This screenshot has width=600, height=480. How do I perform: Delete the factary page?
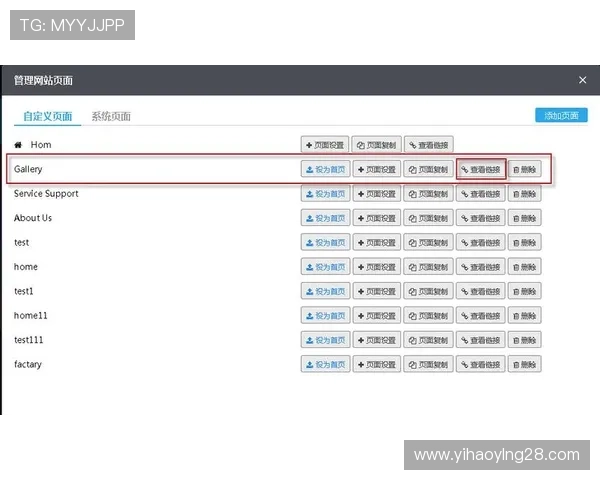525,364
